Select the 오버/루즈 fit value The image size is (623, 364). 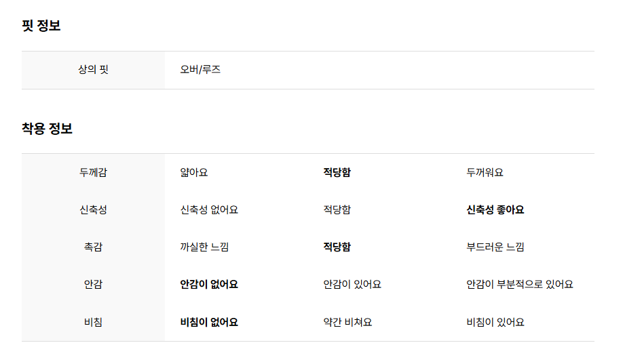200,69
